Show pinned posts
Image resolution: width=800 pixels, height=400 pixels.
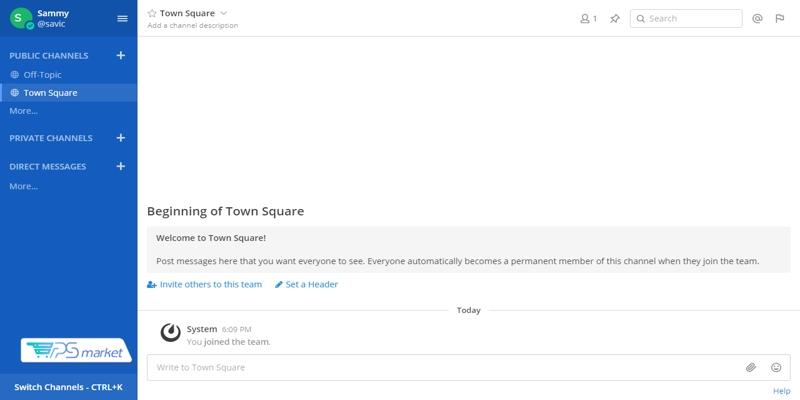(x=615, y=18)
